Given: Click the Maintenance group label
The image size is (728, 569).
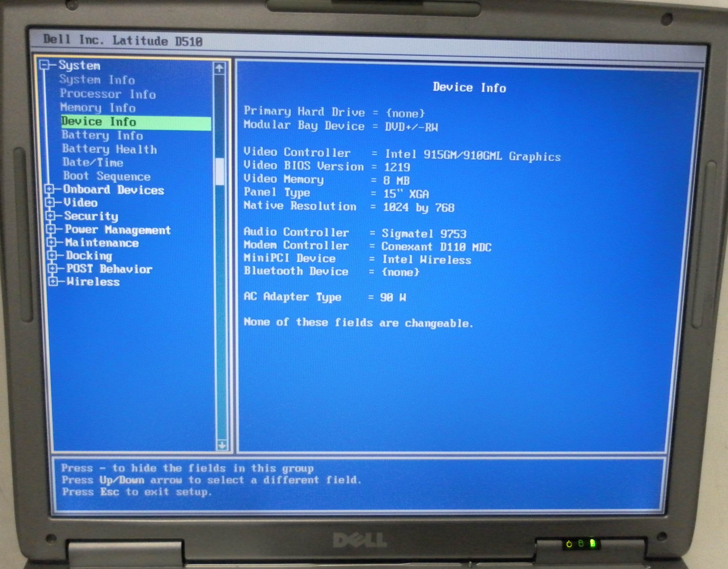Looking at the screenshot, I should click(x=102, y=243).
